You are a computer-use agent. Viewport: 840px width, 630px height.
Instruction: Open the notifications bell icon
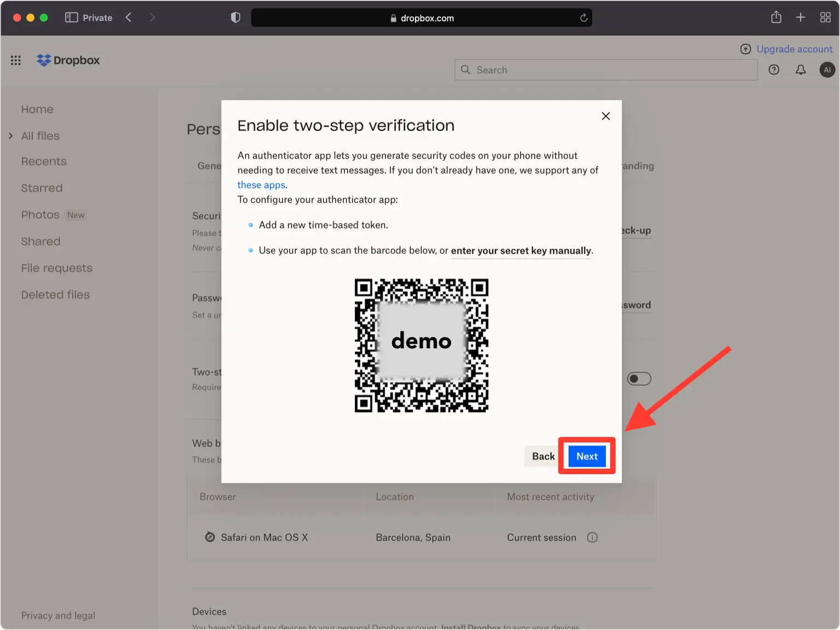801,69
